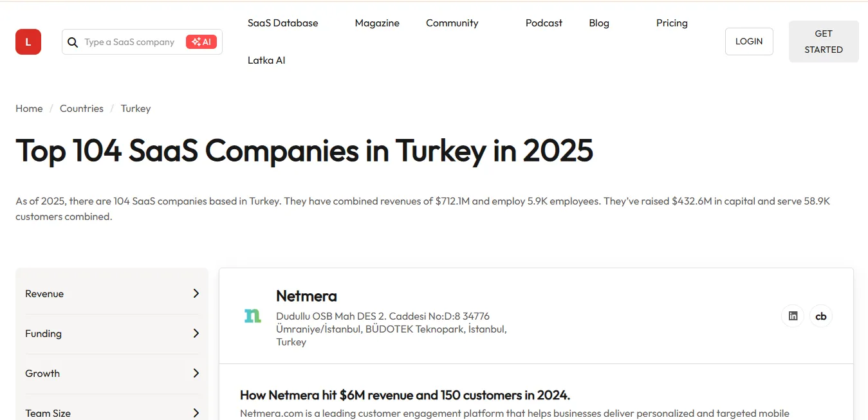Click the Team Size filter label

(48, 413)
